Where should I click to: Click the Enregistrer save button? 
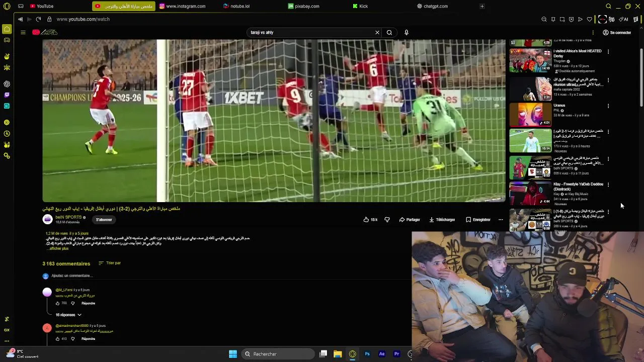point(478,220)
